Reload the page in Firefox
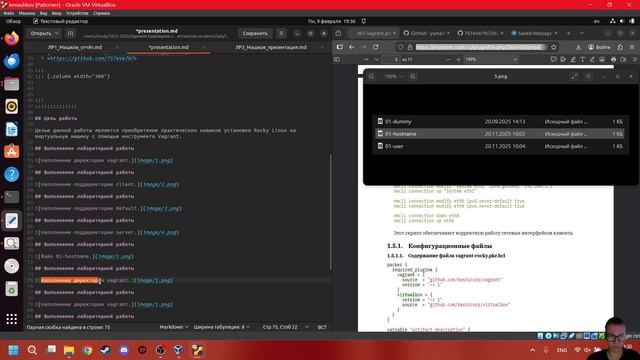This screenshot has height=360, width=640. click(376, 47)
